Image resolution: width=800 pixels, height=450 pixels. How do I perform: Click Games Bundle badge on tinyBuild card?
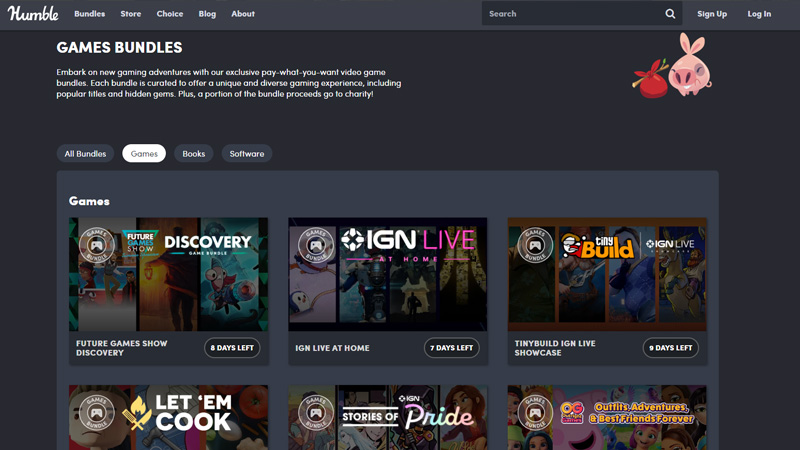pyautogui.click(x=535, y=245)
